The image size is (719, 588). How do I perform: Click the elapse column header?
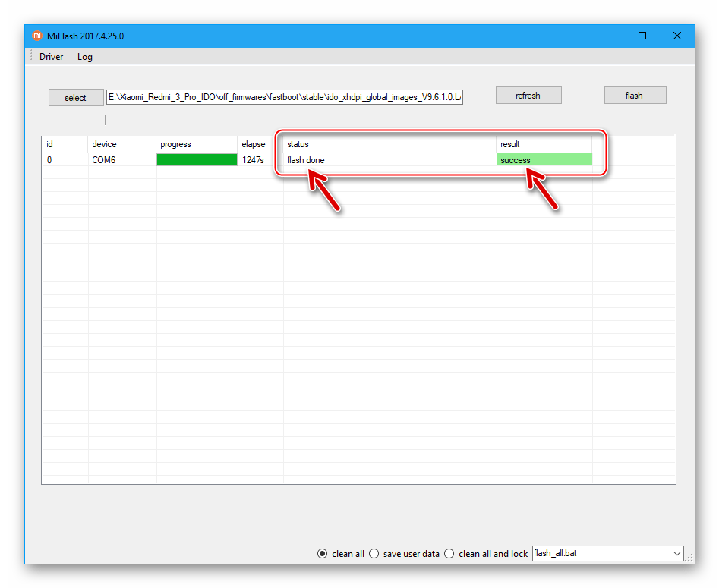260,144
